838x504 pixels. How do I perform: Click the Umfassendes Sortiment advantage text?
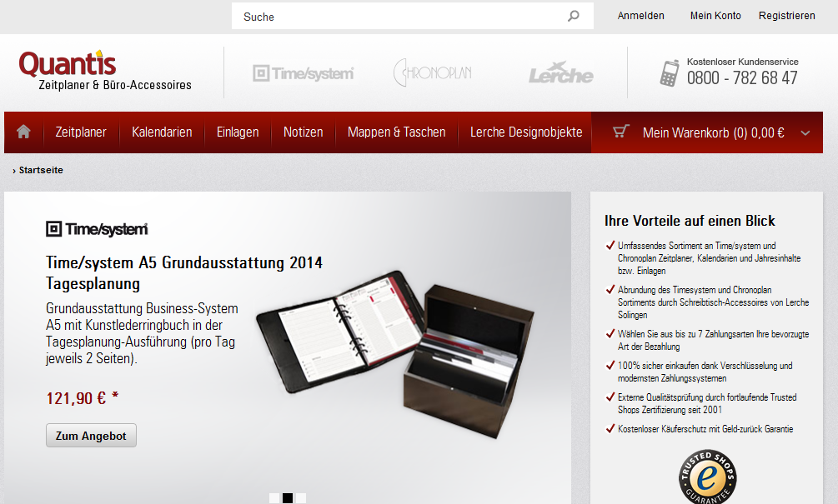pos(710,258)
